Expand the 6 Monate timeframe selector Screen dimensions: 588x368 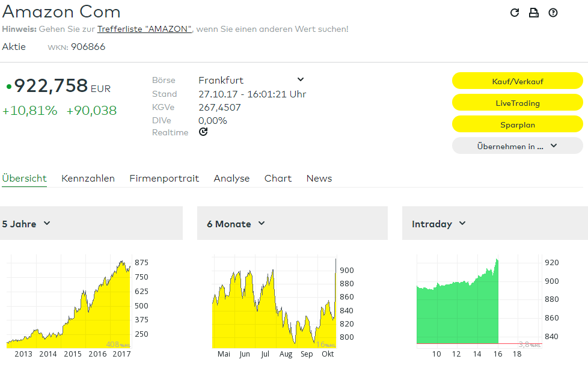pos(236,224)
